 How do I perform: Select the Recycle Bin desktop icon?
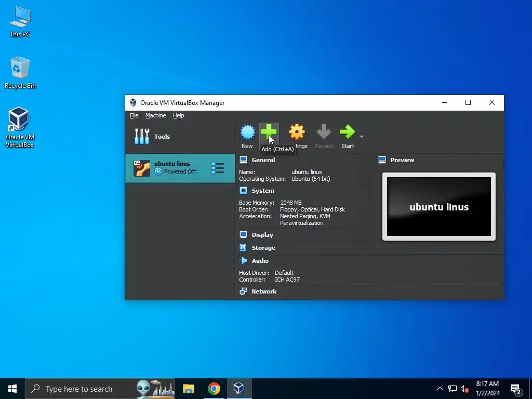click(20, 73)
